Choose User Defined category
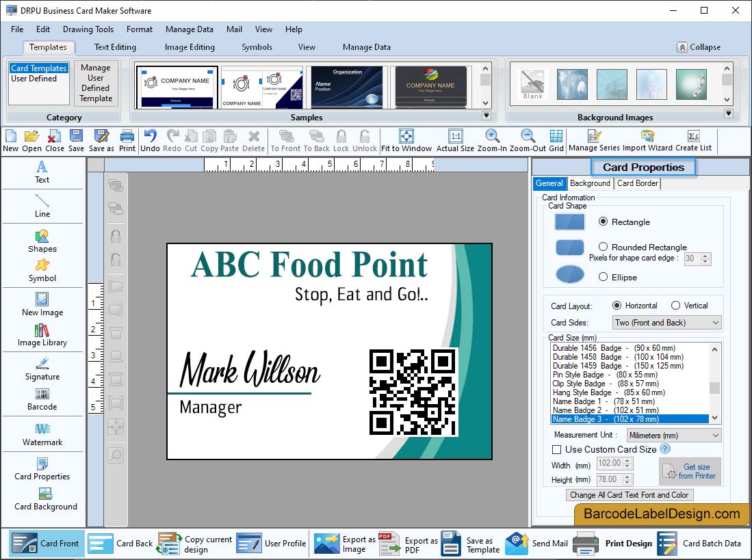 [x=34, y=79]
